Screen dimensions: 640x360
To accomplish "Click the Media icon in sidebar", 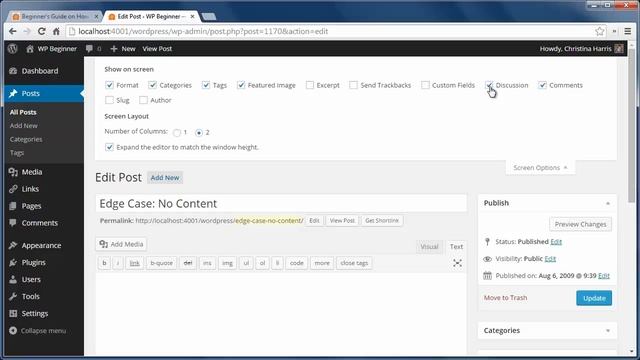I will tap(13, 172).
